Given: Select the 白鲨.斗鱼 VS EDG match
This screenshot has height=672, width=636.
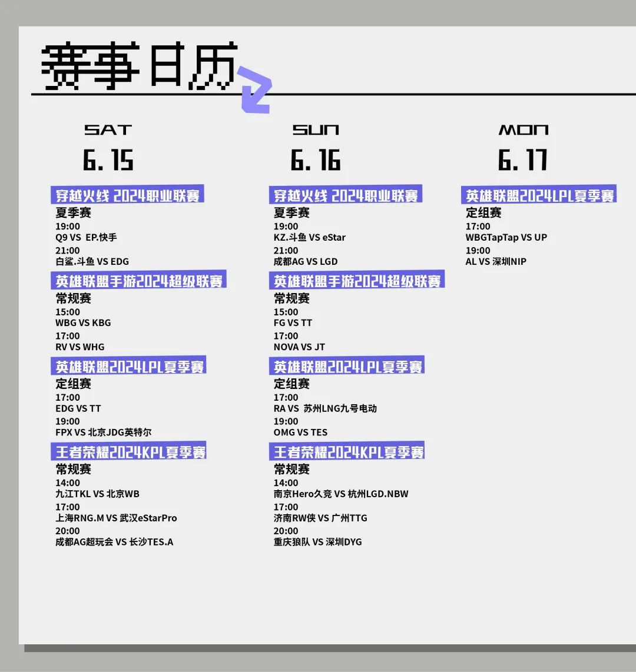Looking at the screenshot, I should (92, 261).
